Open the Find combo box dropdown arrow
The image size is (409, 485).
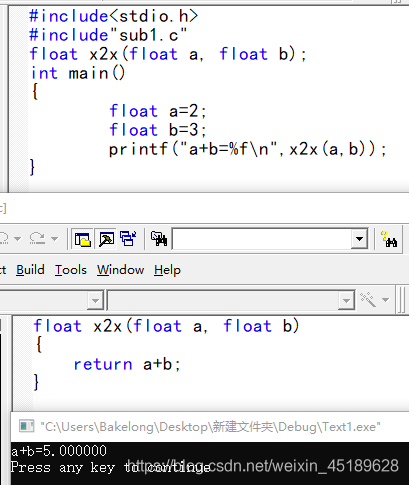359,239
